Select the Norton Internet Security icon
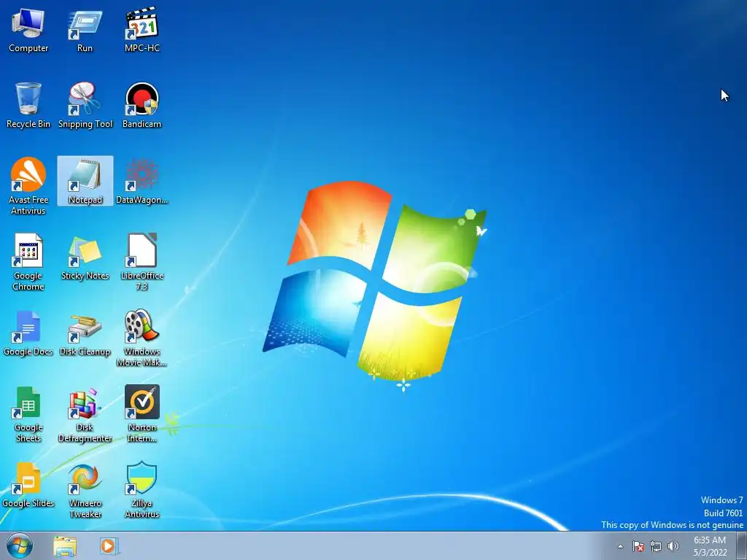The width and height of the screenshot is (747, 560). coord(142,414)
